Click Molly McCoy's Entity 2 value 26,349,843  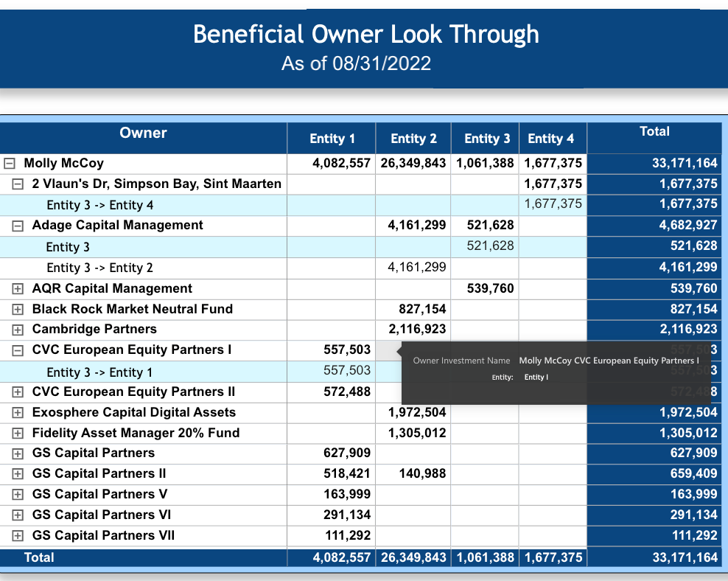[x=413, y=163]
